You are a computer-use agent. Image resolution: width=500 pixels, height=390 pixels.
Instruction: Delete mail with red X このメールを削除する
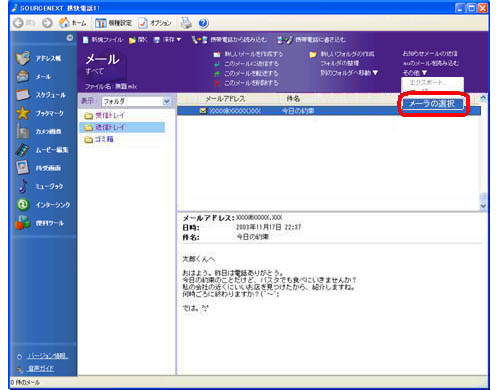point(246,83)
